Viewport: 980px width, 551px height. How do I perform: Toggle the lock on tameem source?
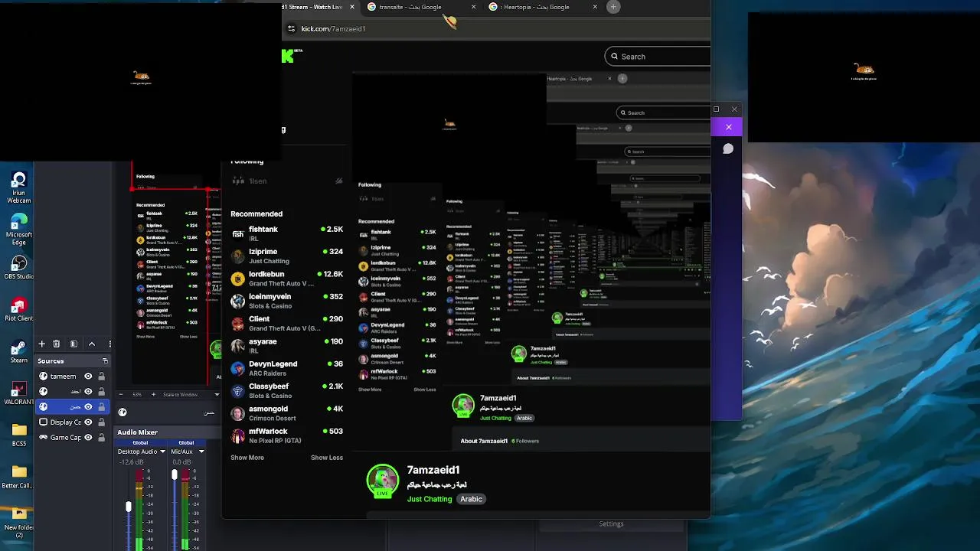pos(101,377)
